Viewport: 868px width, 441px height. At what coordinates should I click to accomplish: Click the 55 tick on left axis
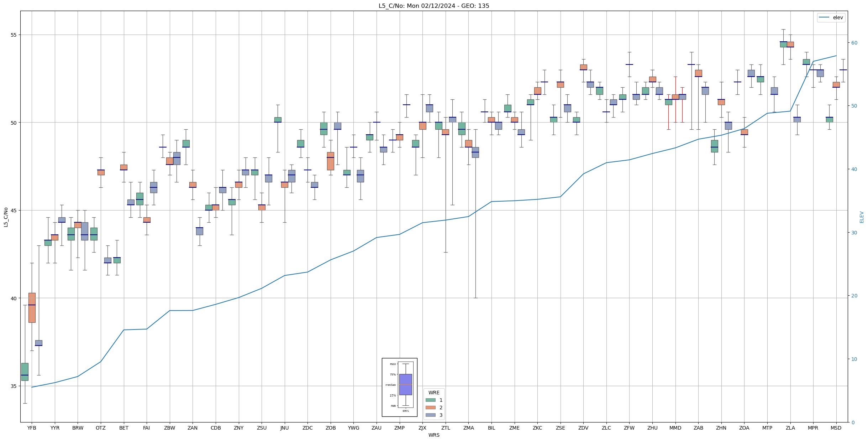pos(14,35)
